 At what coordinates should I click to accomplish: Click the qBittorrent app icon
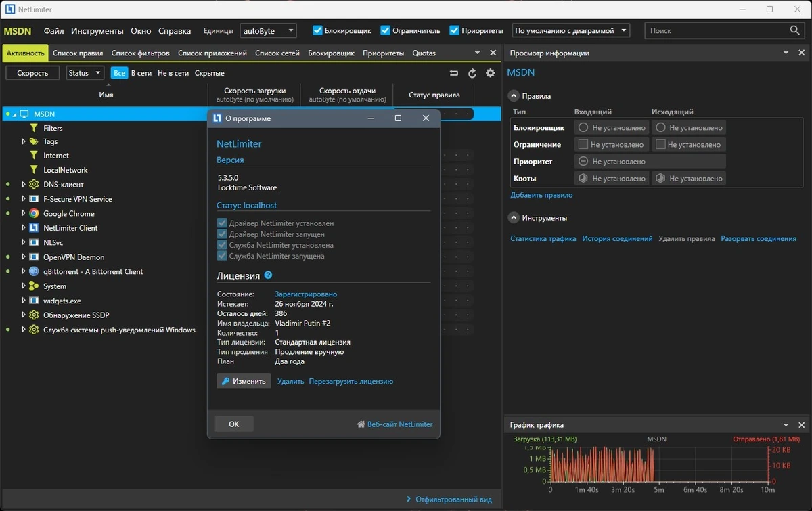pos(33,271)
